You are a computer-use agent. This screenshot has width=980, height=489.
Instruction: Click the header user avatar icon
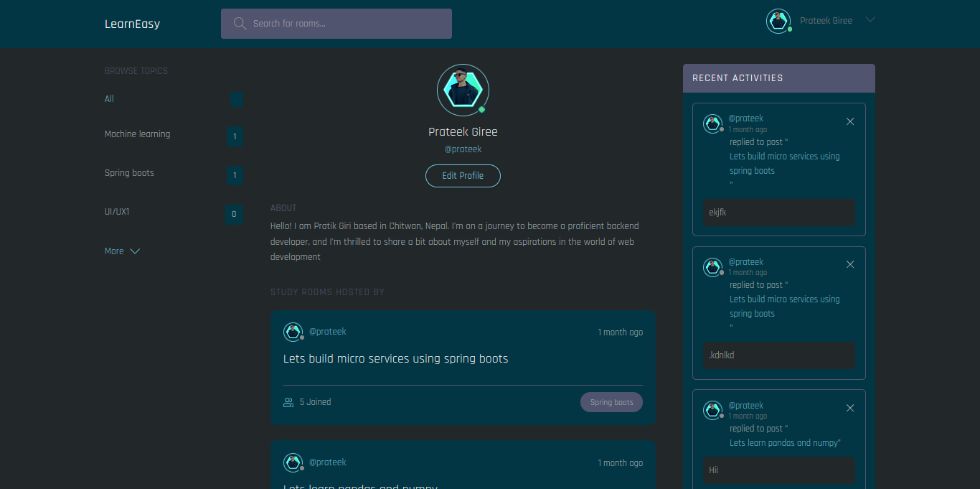point(778,21)
